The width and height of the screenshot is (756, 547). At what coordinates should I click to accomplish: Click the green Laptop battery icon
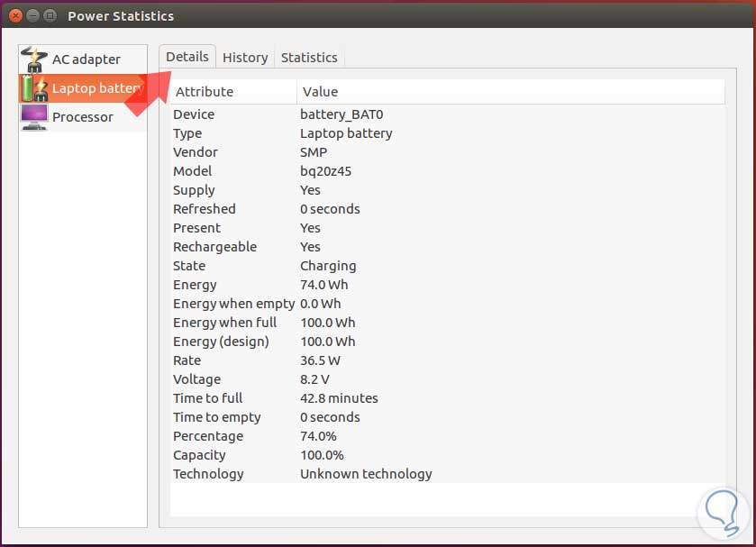pyautogui.click(x=34, y=87)
